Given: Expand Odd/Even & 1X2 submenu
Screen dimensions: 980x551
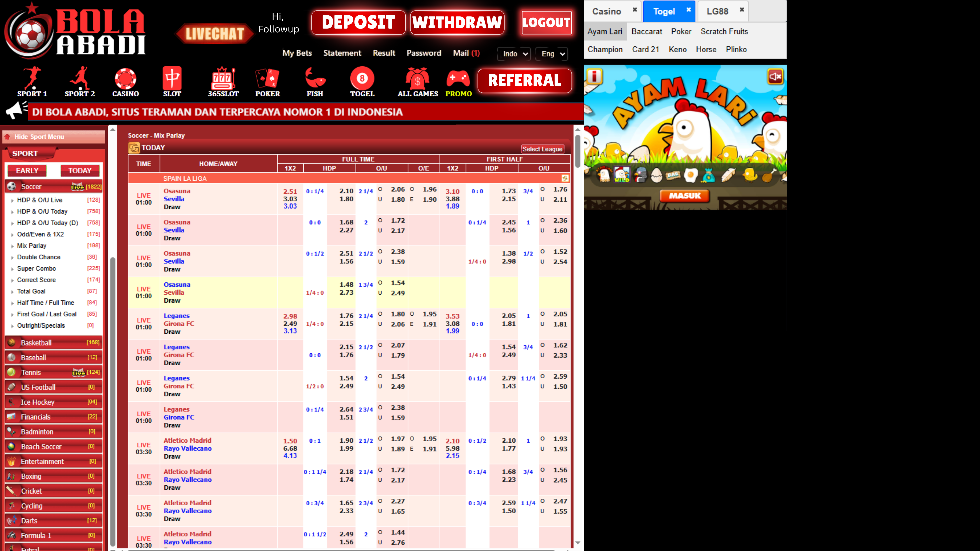Looking at the screenshot, I should [40, 234].
